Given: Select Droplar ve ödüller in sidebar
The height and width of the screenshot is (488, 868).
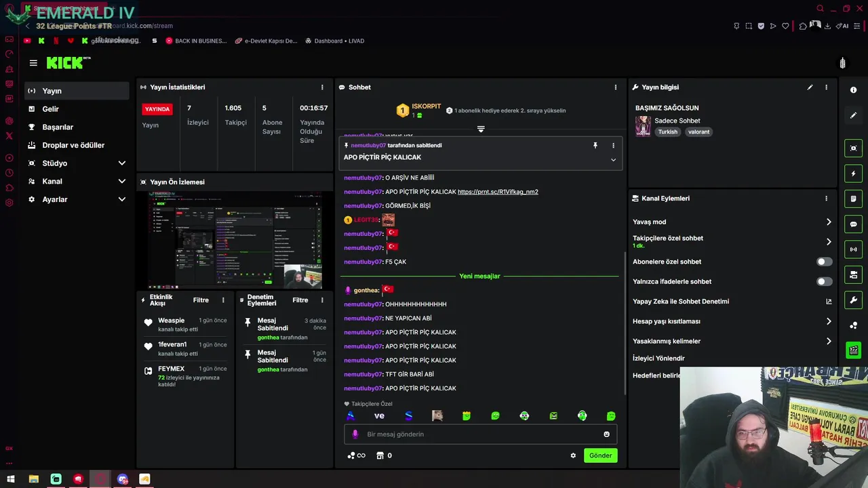Looking at the screenshot, I should [x=77, y=145].
